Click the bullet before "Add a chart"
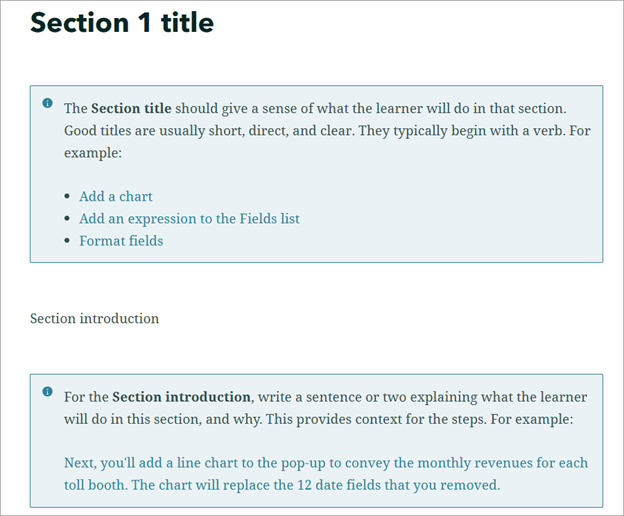 (x=67, y=197)
